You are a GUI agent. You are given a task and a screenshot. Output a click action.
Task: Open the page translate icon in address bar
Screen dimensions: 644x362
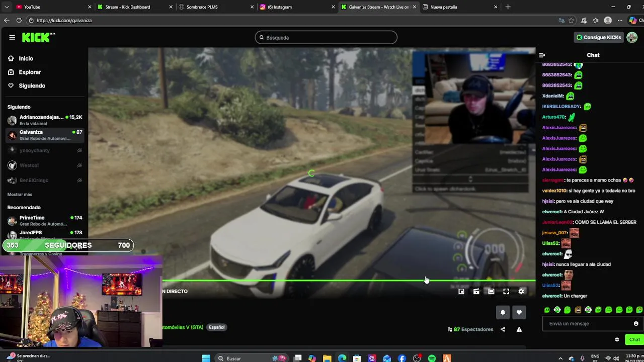[561, 21]
